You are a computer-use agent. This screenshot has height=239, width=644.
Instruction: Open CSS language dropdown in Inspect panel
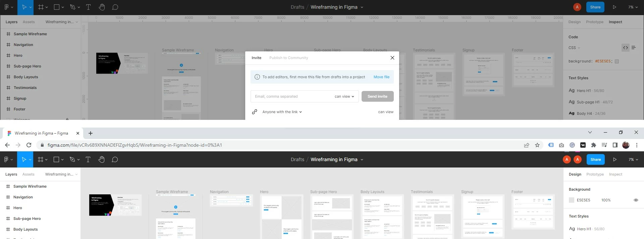pyautogui.click(x=574, y=48)
